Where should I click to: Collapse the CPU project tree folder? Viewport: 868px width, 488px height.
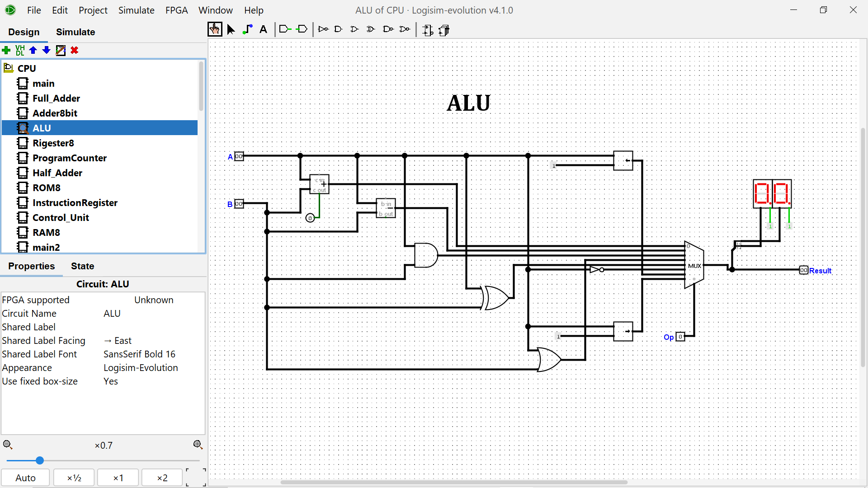click(8, 68)
